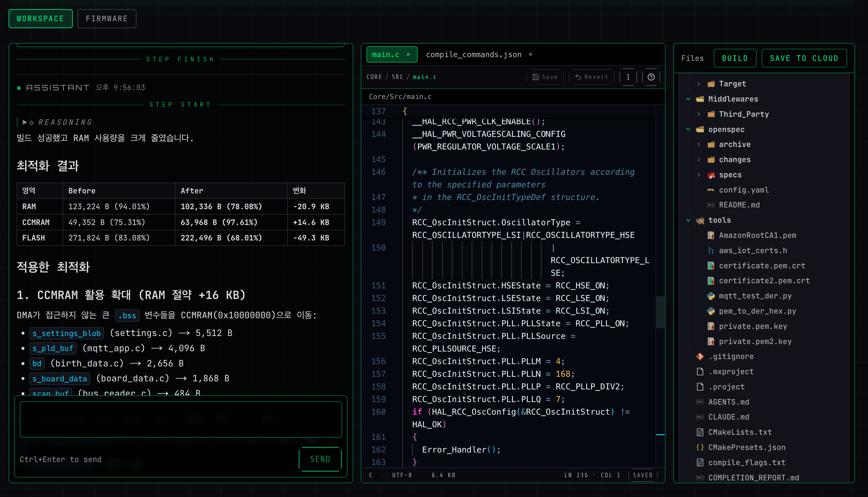Click line number 160 in gutter
Screen dimensions: 868x497
pyautogui.click(x=379, y=412)
